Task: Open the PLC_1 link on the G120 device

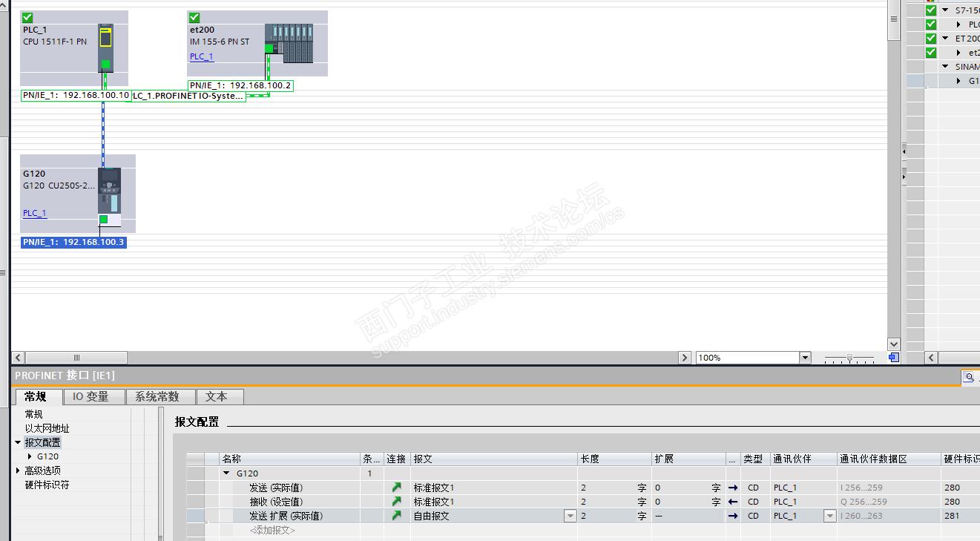Action: [34, 213]
